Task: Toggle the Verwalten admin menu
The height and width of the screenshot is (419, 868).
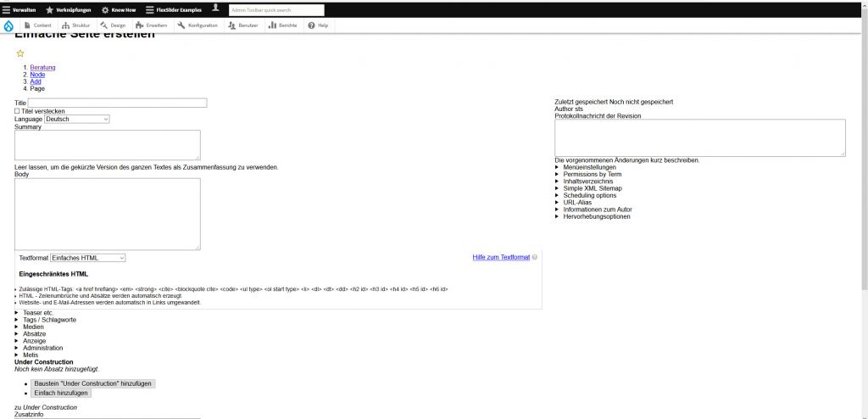Action: (x=19, y=9)
